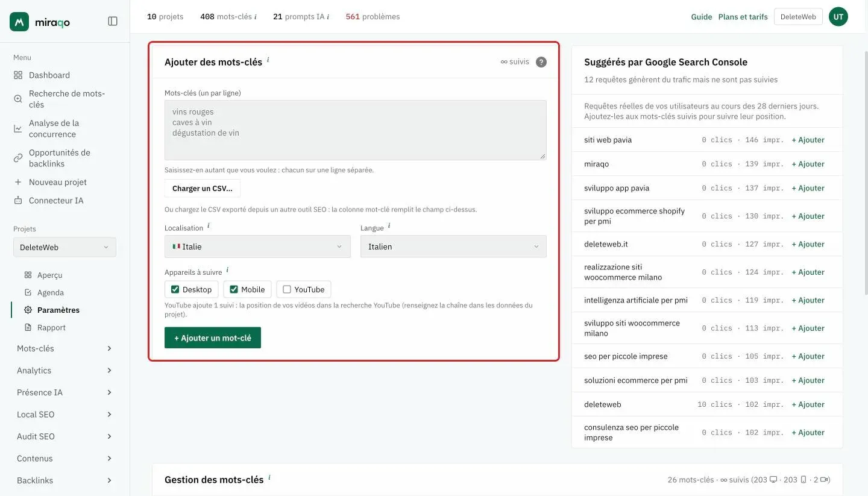868x496 pixels.
Task: Click the DeleteWeb button in top bar
Action: [x=798, y=17]
